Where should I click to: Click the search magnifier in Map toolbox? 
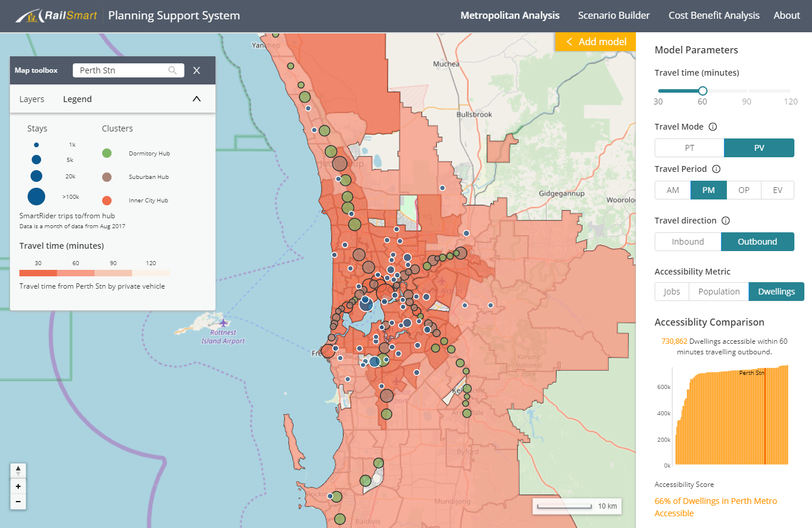tap(172, 70)
